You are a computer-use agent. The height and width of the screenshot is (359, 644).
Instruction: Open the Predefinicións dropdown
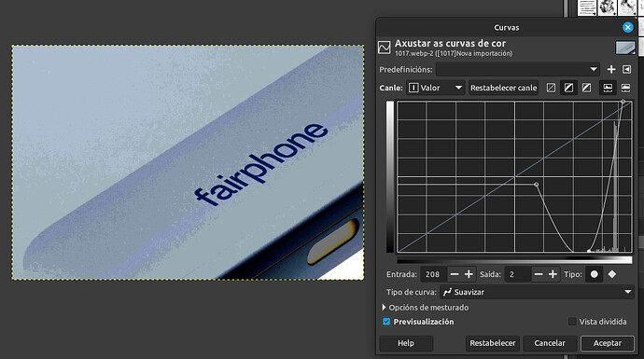pyautogui.click(x=518, y=69)
